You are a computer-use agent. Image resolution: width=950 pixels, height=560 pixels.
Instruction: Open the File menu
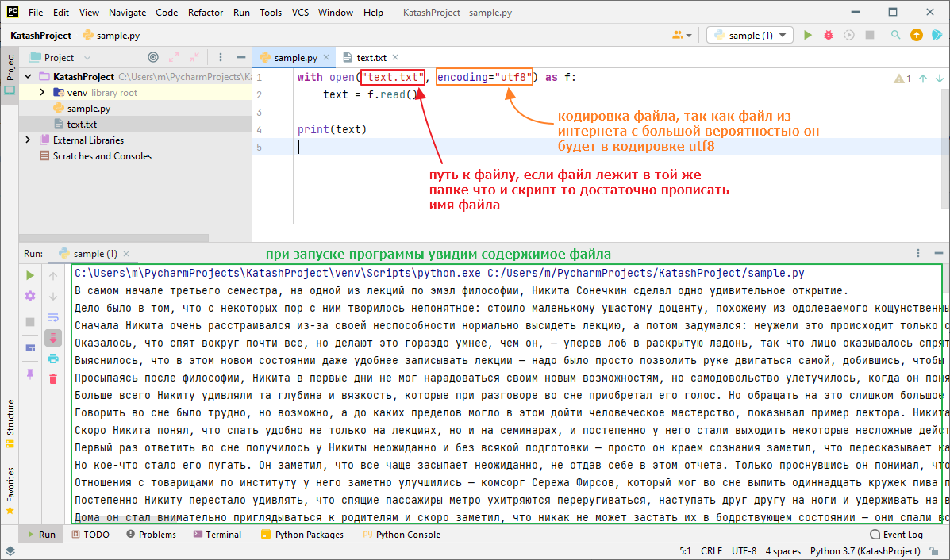point(36,12)
